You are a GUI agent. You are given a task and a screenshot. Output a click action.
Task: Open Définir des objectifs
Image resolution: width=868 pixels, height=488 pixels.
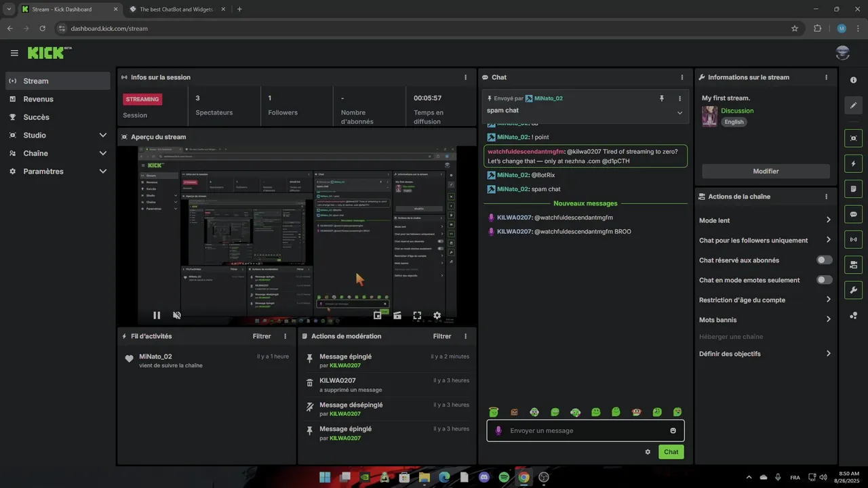[x=765, y=354]
